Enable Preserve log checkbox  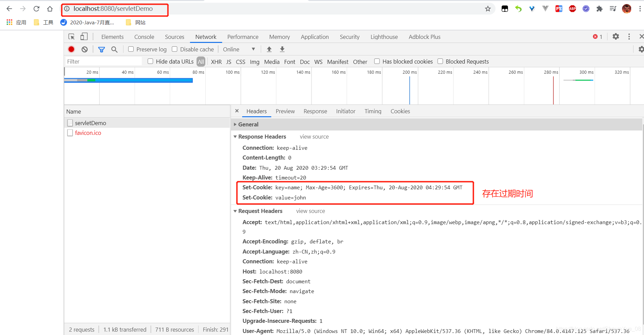point(131,49)
